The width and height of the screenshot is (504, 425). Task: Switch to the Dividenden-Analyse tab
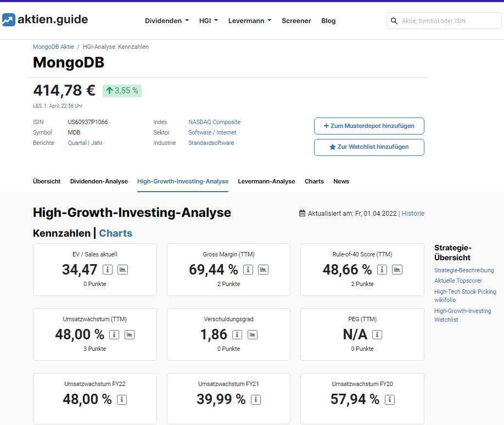pos(99,181)
